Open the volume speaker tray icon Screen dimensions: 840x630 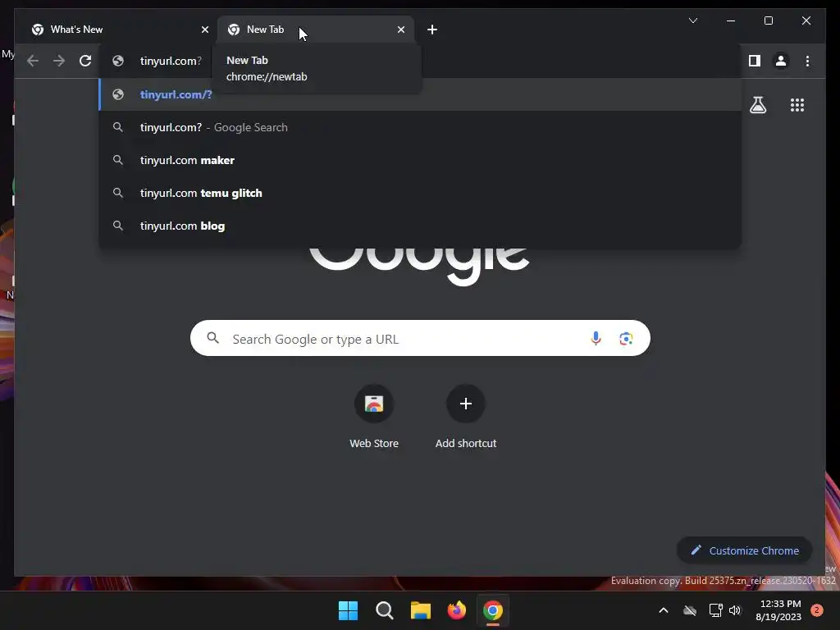pos(735,610)
